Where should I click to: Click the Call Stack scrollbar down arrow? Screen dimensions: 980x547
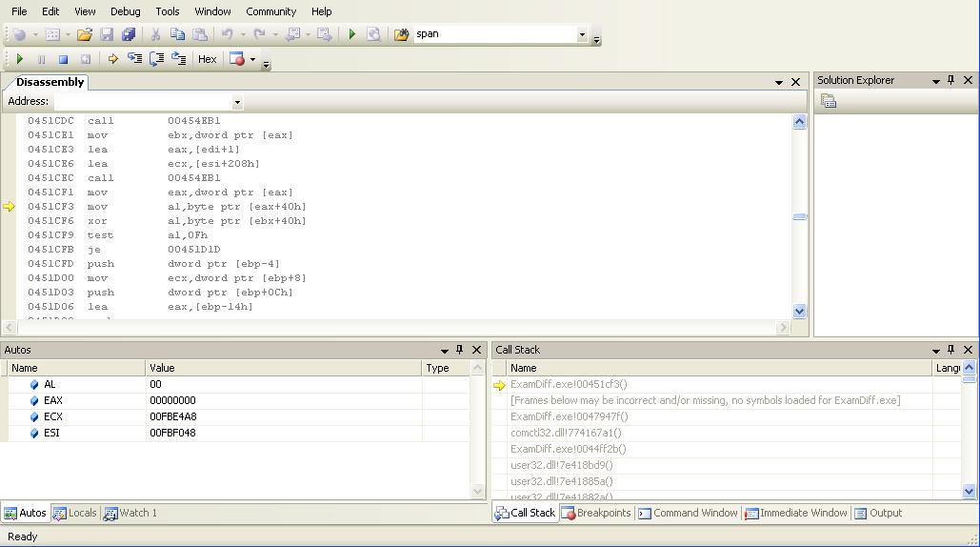click(x=969, y=492)
